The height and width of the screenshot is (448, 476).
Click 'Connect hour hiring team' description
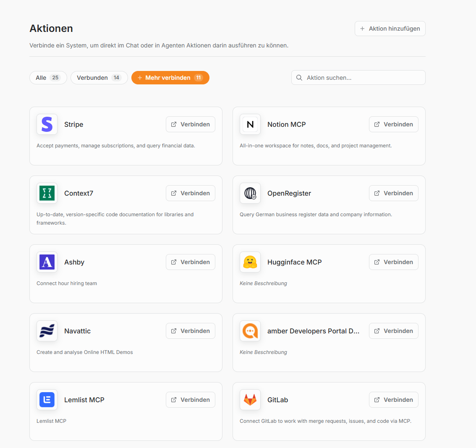67,283
